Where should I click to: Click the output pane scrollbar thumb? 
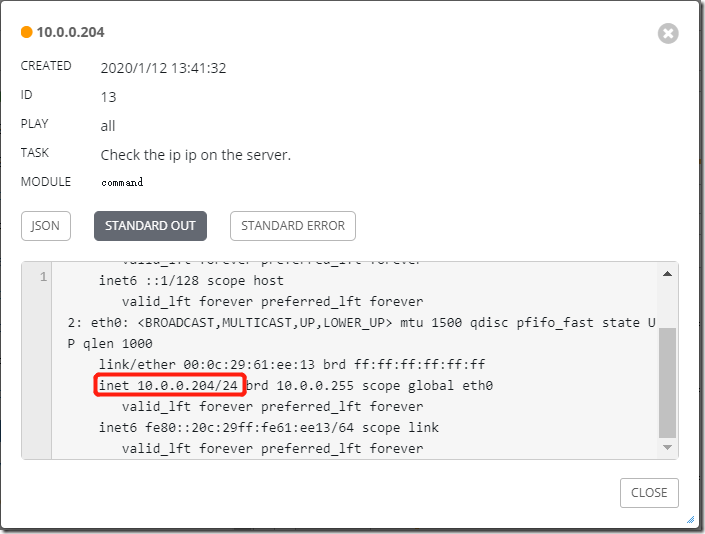[x=667, y=383]
